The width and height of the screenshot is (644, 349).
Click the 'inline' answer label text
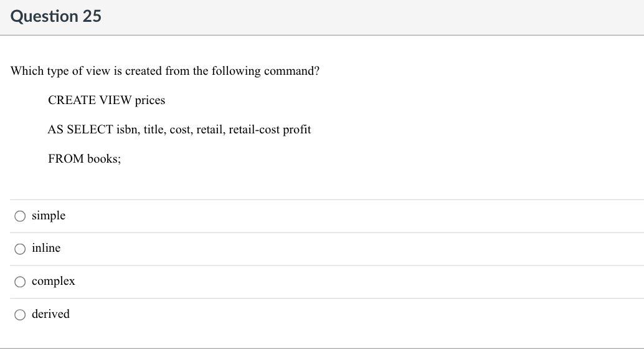[46, 248]
